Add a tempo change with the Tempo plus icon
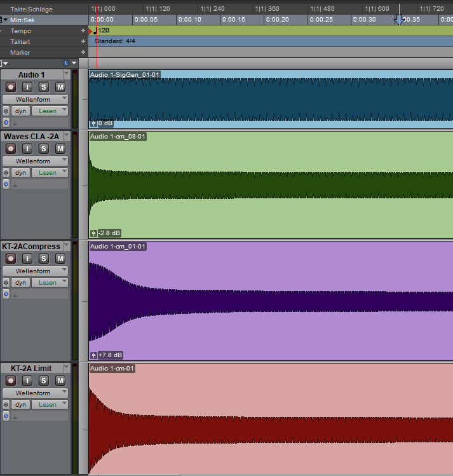453x476 pixels. click(x=83, y=31)
